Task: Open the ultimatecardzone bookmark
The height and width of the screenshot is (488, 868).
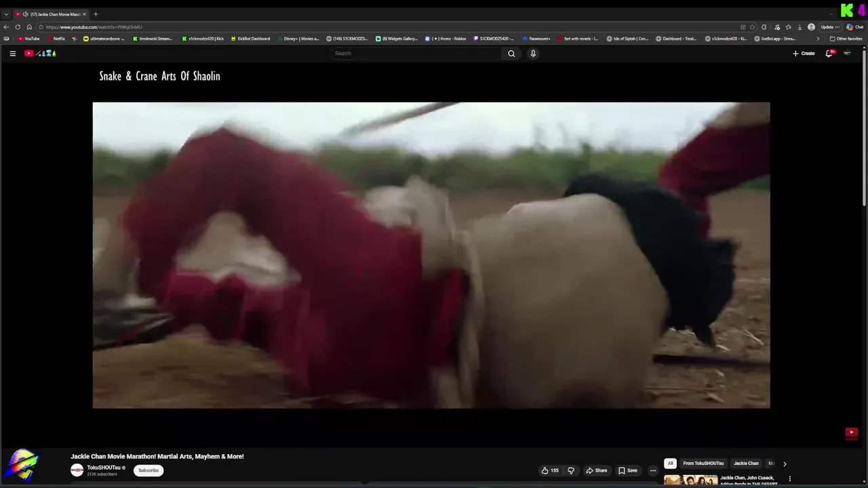Action: click(104, 39)
